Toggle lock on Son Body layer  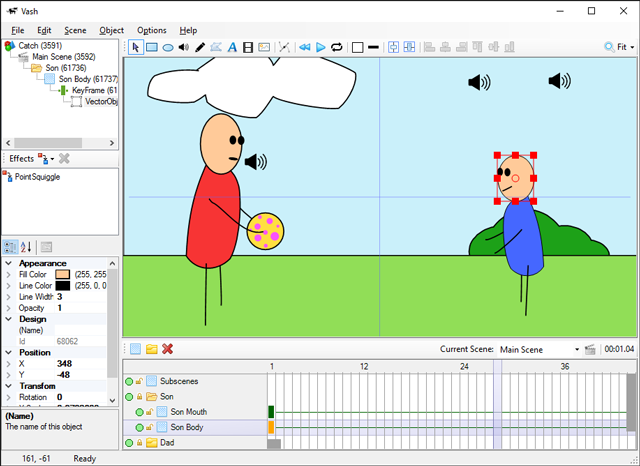pos(149,427)
